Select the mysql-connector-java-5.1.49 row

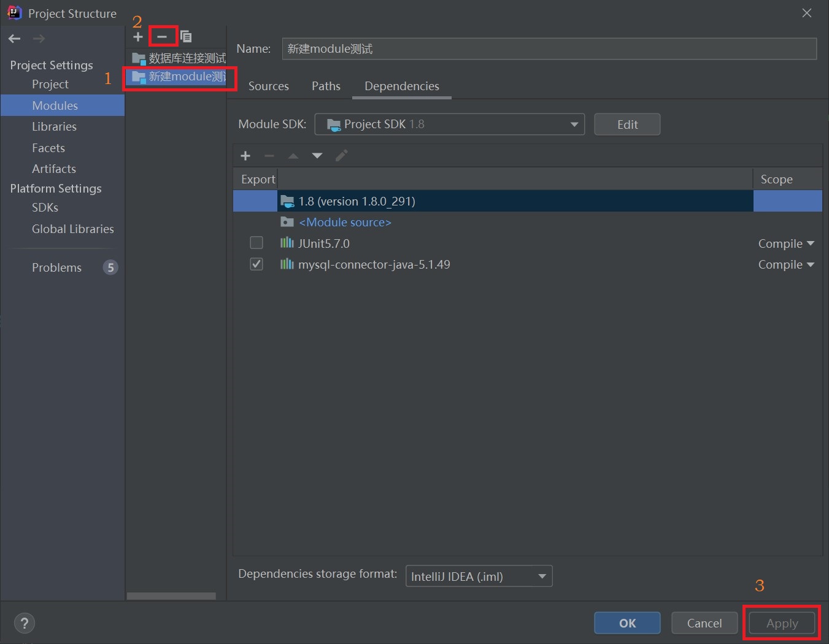coord(527,264)
